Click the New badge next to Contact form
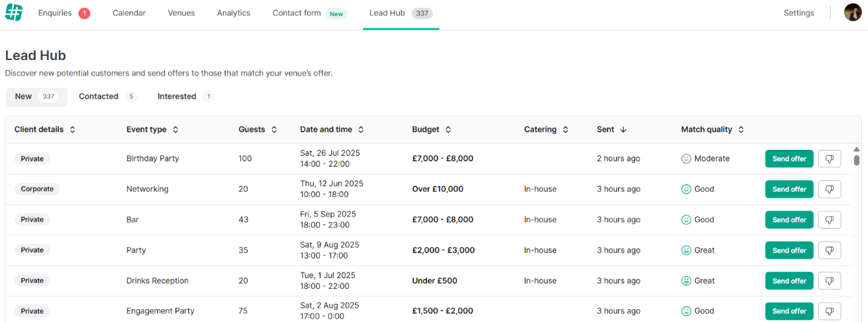Image resolution: width=868 pixels, height=322 pixels. coord(336,14)
